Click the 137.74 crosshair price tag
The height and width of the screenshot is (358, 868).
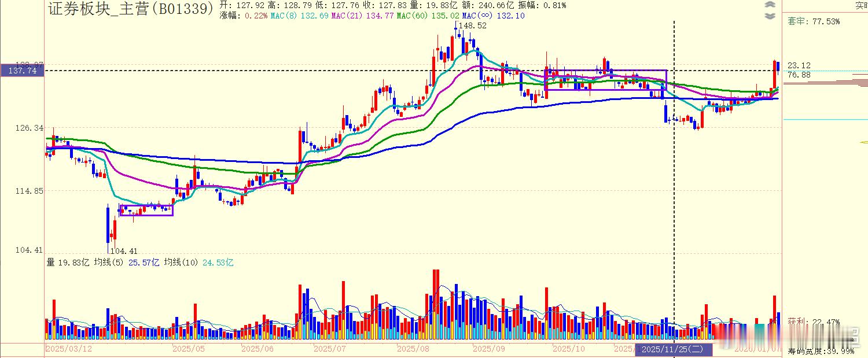tap(23, 71)
